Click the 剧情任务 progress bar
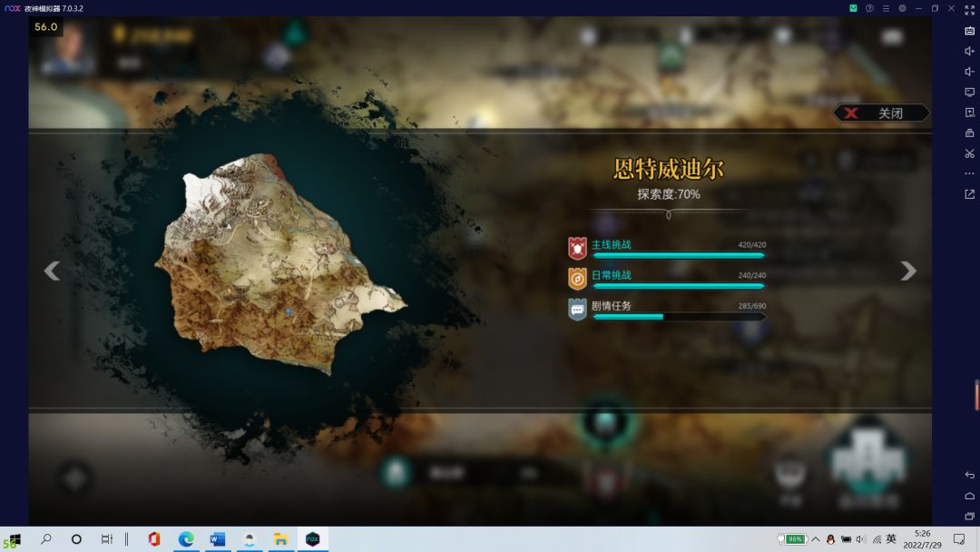This screenshot has width=980, height=552. (679, 317)
